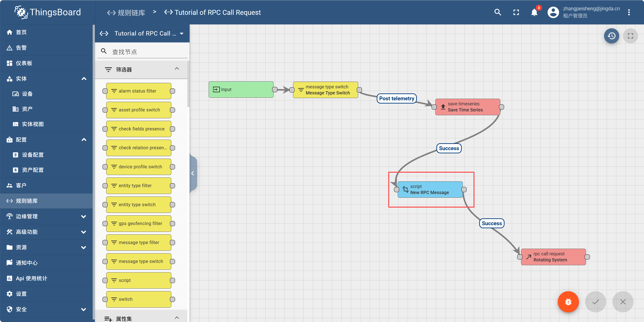Click the orange debug bug button
This screenshot has width=644, height=322.
(x=568, y=302)
